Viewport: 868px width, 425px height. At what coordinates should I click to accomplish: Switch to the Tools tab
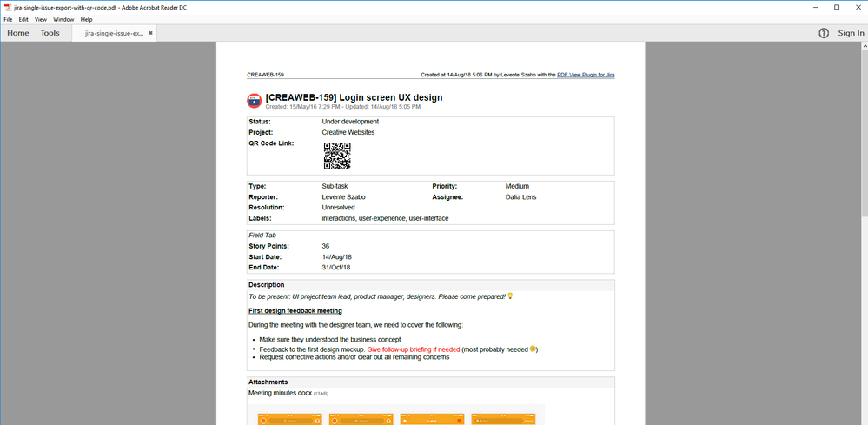click(x=50, y=33)
